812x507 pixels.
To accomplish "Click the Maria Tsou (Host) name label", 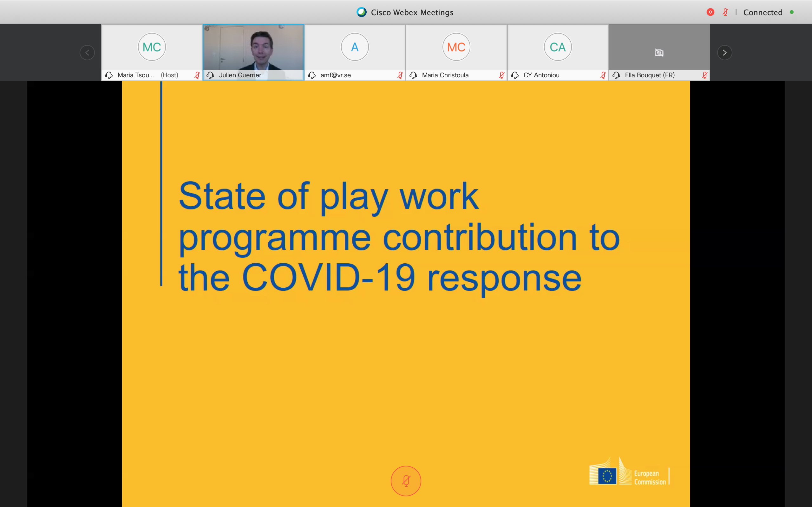I will point(147,75).
